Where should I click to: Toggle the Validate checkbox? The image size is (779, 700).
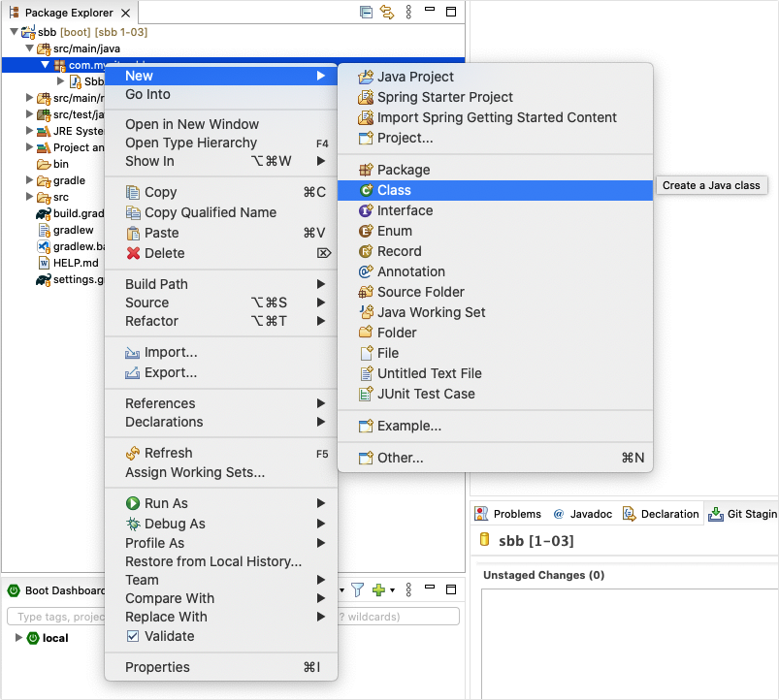click(133, 636)
